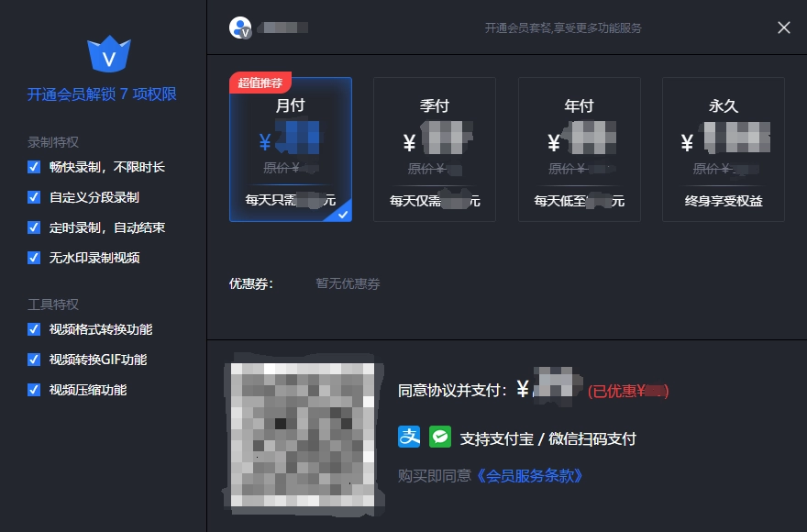
Task: Click the Alipay payment icon
Action: point(409,438)
